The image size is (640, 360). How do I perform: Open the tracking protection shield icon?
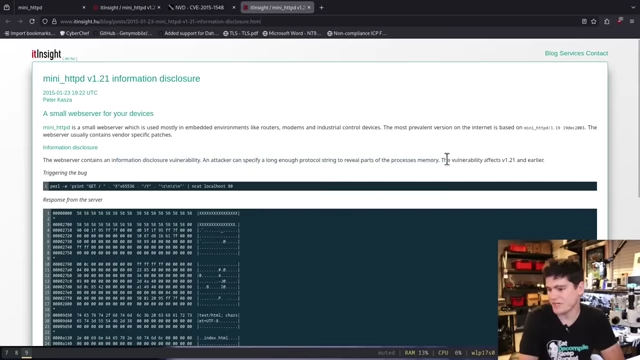pos(45,21)
